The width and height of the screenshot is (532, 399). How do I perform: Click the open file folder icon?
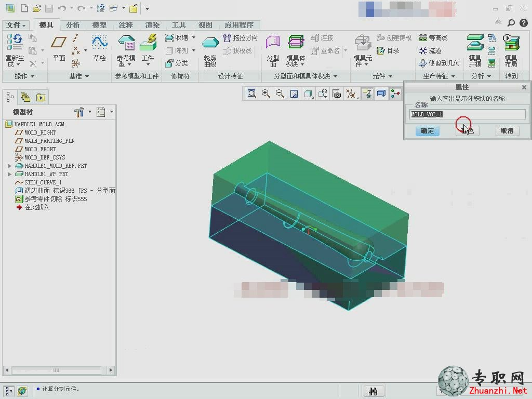37,8
